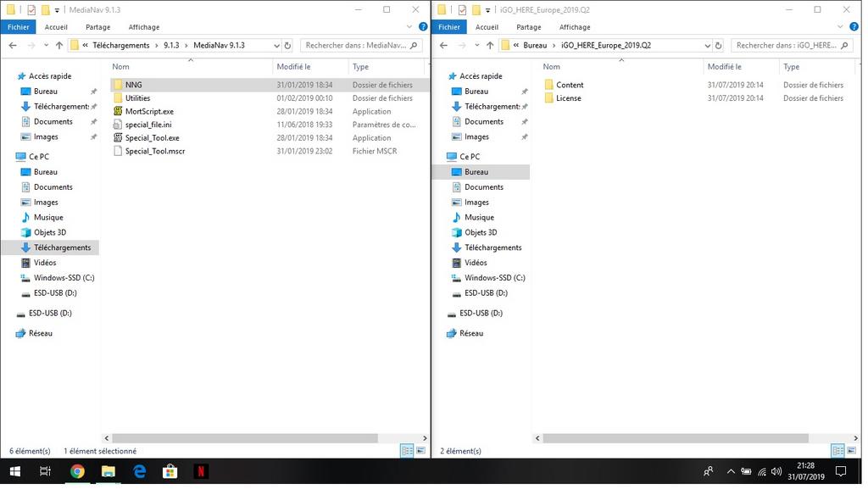Go up one level in iGO window
The height and width of the screenshot is (489, 868).
pyautogui.click(x=490, y=46)
